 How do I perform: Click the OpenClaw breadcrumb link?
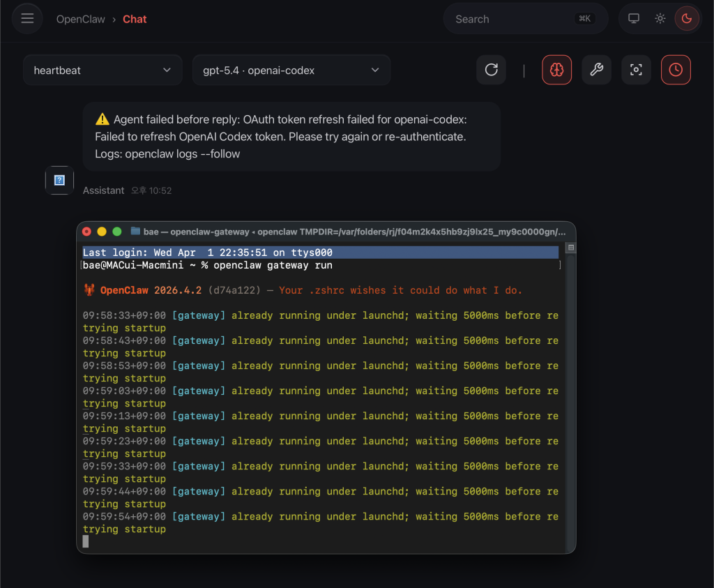pos(80,20)
